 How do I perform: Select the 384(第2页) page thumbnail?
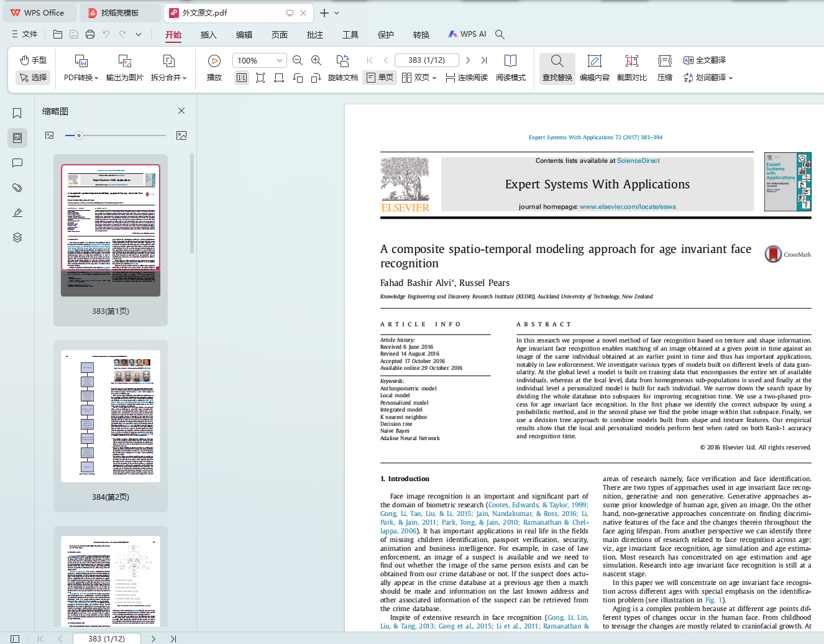click(111, 425)
